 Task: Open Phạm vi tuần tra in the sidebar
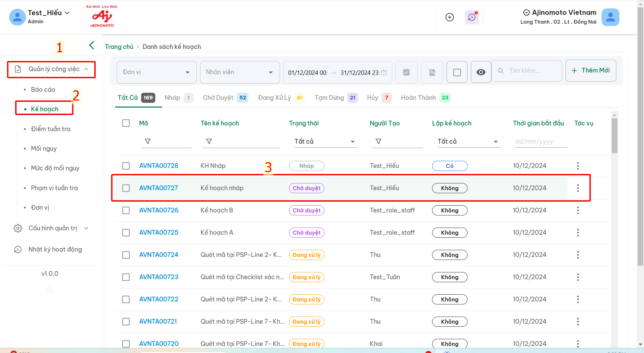54,188
